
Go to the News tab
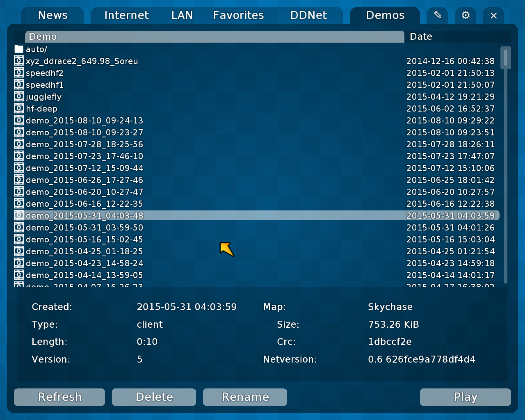coord(52,15)
